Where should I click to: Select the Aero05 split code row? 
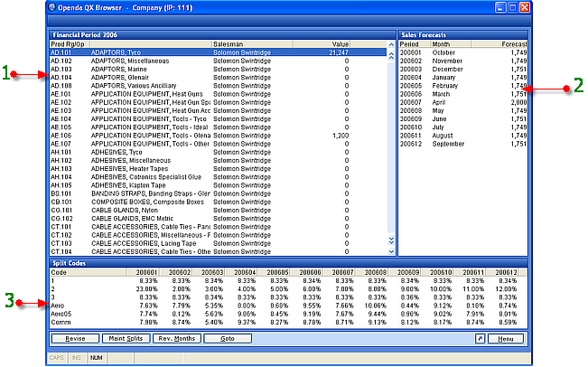pyautogui.click(x=288, y=314)
